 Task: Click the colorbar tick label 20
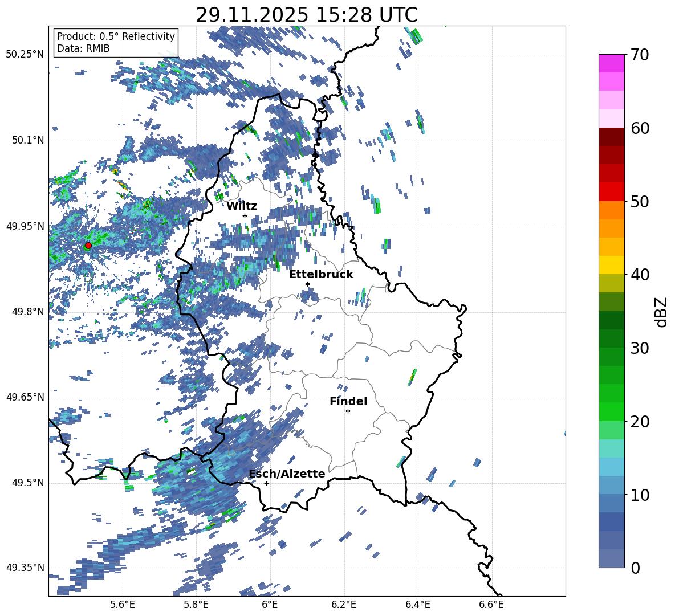click(640, 422)
